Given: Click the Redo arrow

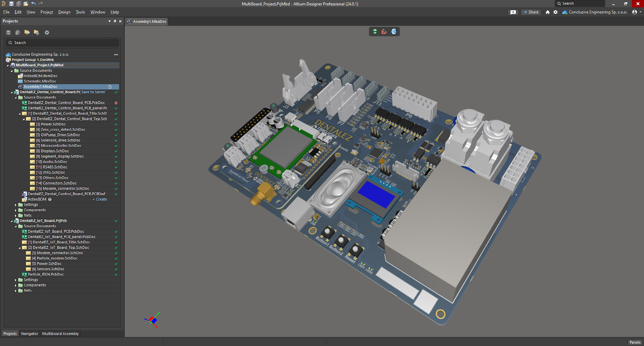Looking at the screenshot, I should [41, 4].
